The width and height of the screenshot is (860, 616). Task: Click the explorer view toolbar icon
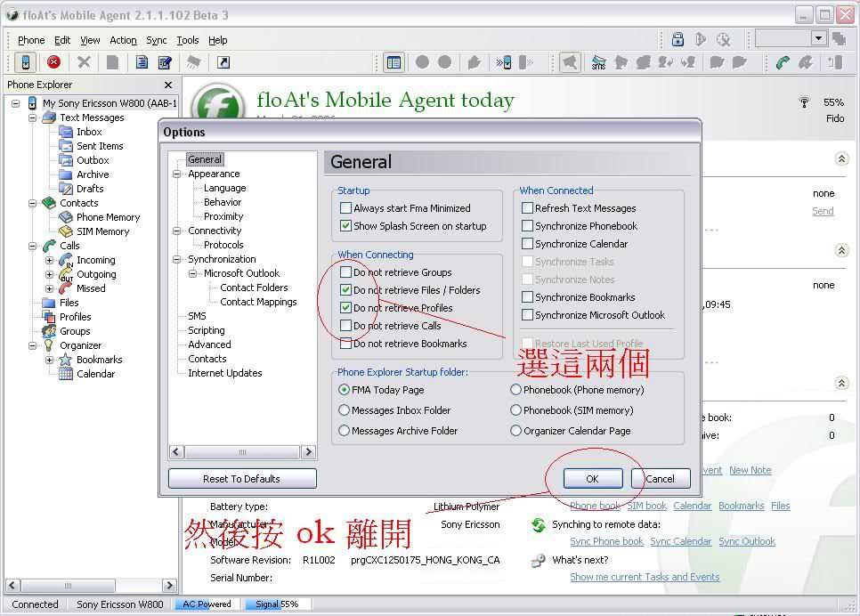(x=393, y=62)
